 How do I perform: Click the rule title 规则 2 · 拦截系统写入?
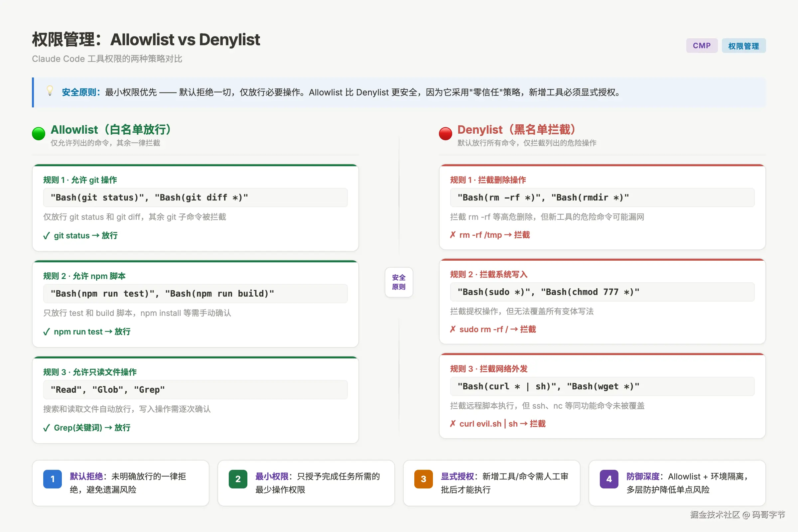488,274
